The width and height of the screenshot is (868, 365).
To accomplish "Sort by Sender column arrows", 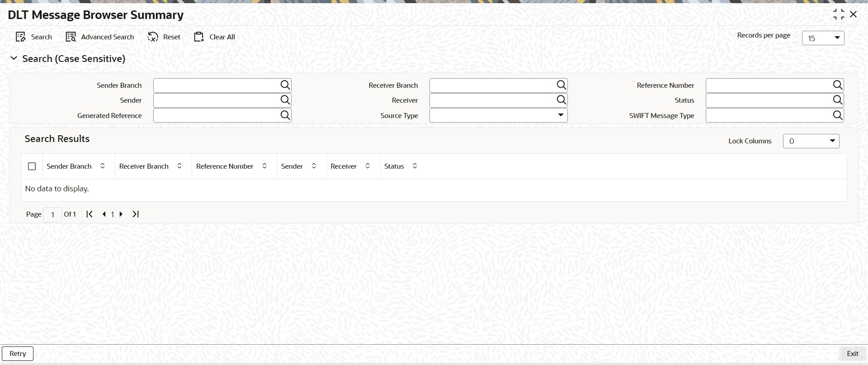I will coord(314,166).
